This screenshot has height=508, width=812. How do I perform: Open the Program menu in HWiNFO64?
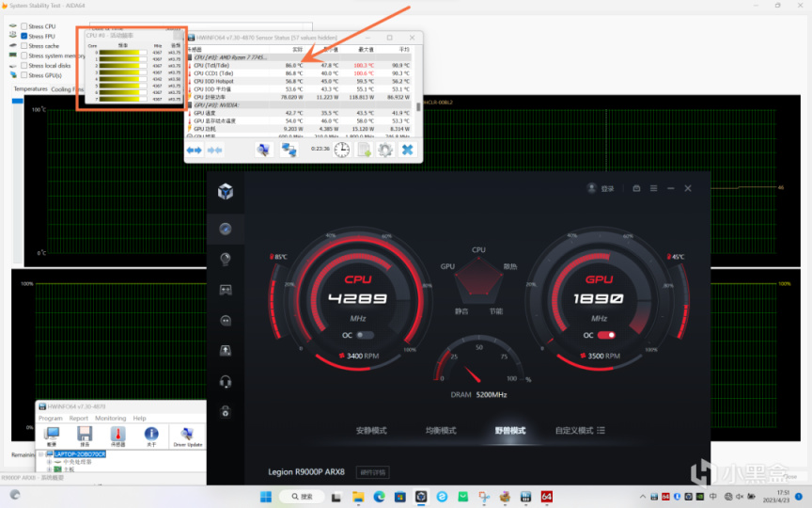(50, 418)
